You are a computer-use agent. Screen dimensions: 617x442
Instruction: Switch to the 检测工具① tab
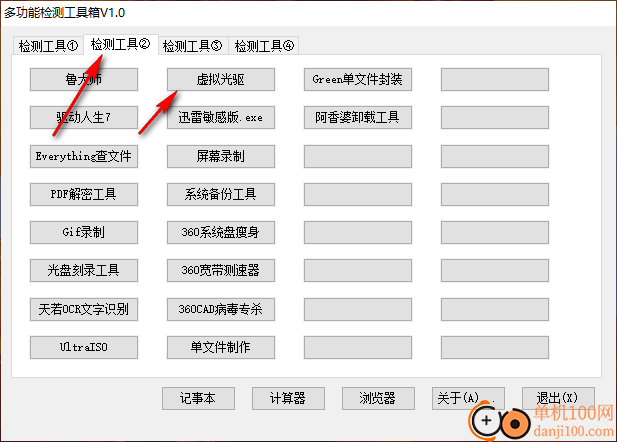tap(48, 46)
